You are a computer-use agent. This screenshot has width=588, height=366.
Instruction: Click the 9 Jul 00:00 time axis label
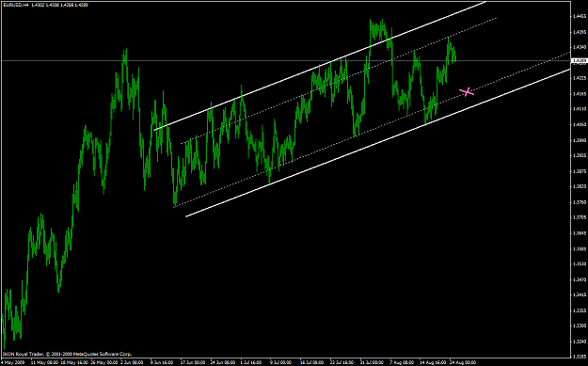[281, 362]
